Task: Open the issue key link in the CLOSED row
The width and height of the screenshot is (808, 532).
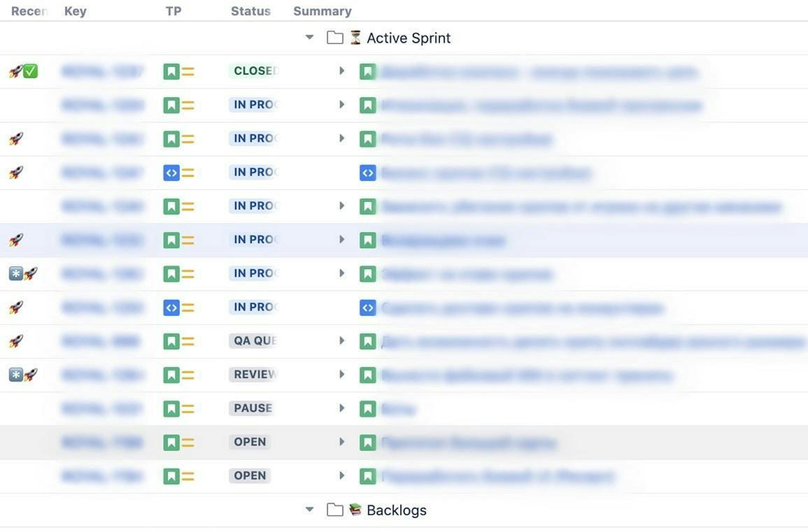Action: [102, 71]
